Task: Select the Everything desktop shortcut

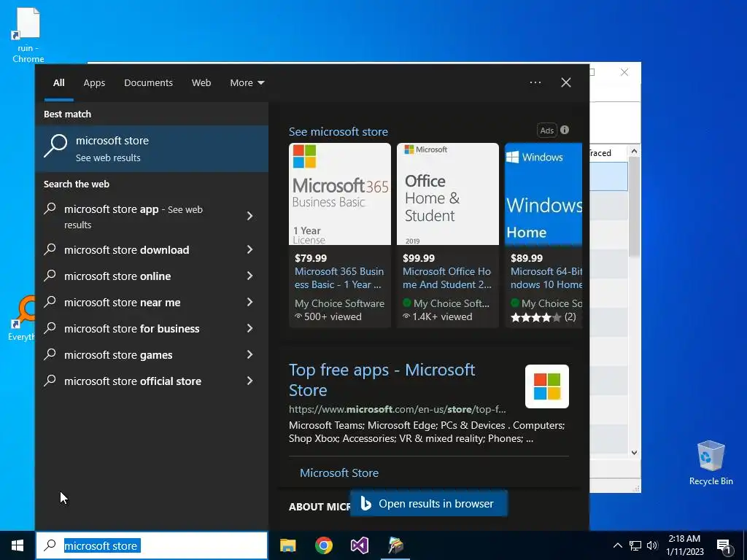Action: pos(21,319)
